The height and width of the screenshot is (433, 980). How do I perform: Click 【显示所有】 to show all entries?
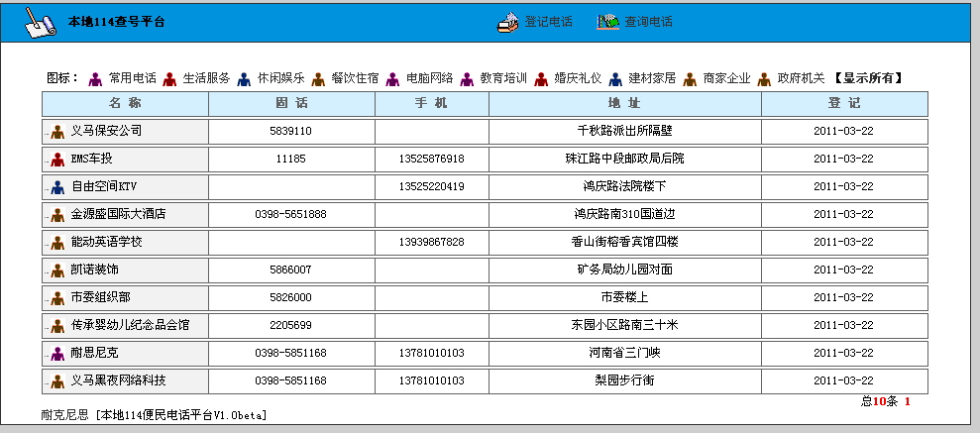pyautogui.click(x=868, y=78)
